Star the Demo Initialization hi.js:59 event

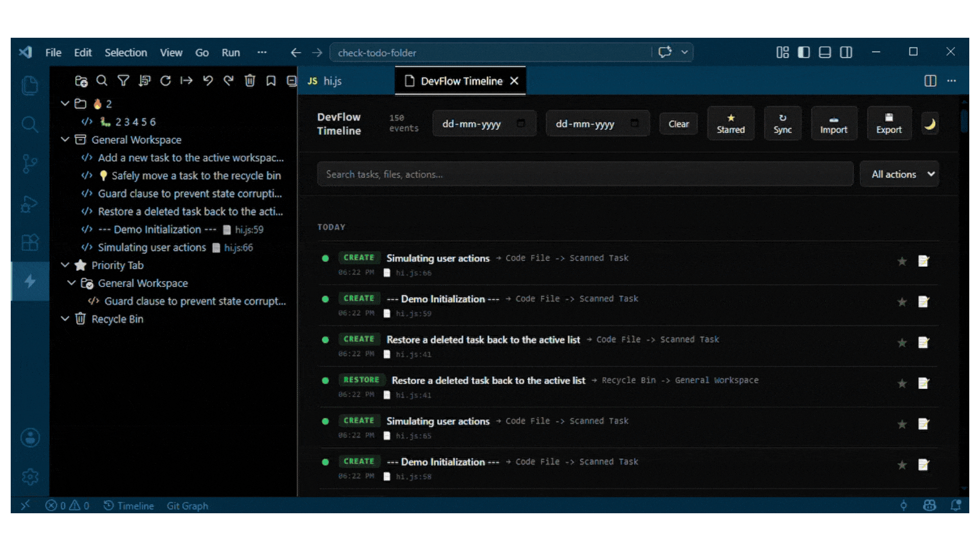902,302
